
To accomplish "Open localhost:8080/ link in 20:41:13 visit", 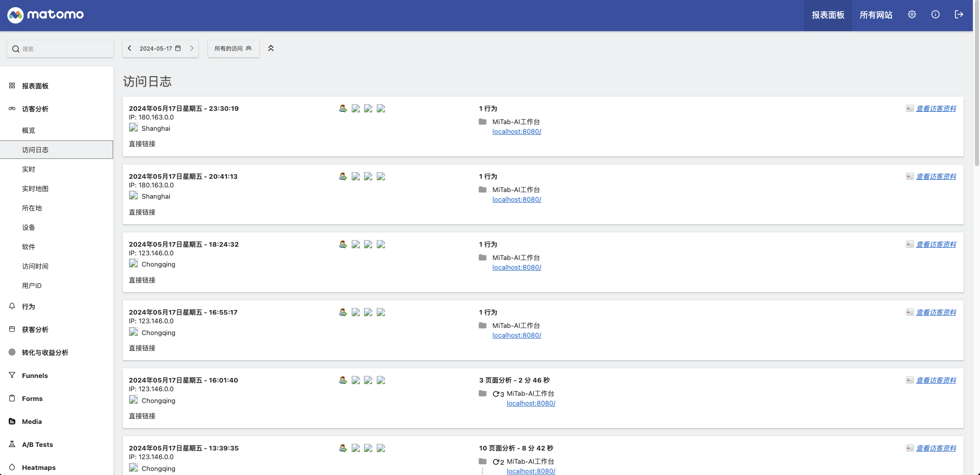I will (x=517, y=199).
